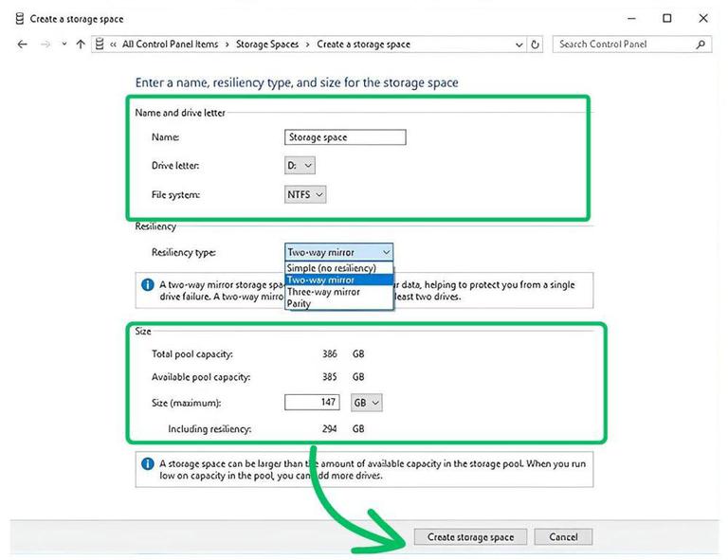Click the storage icon in address bar
This screenshot has width=728, height=560.
tap(100, 45)
